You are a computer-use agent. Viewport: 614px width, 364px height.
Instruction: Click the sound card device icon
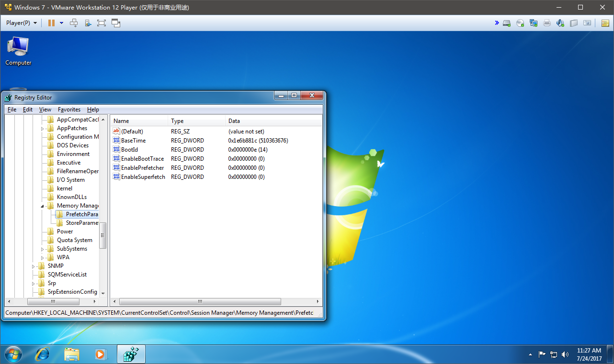(x=560, y=23)
